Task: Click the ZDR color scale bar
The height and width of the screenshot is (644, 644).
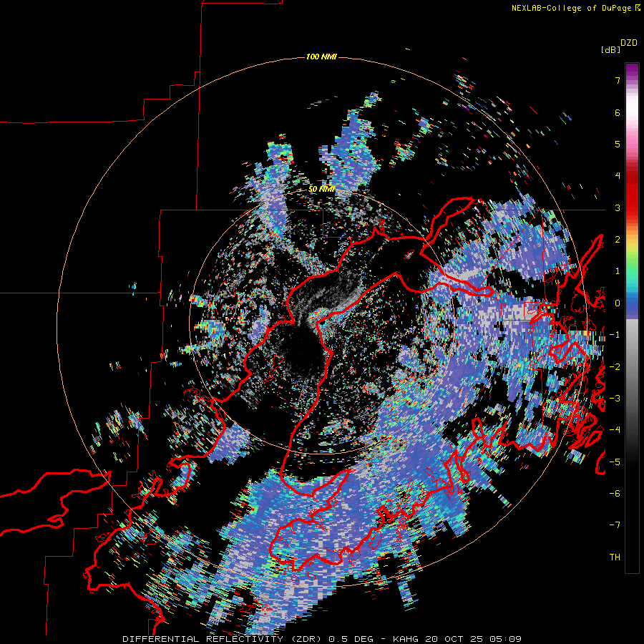Action: [632, 318]
